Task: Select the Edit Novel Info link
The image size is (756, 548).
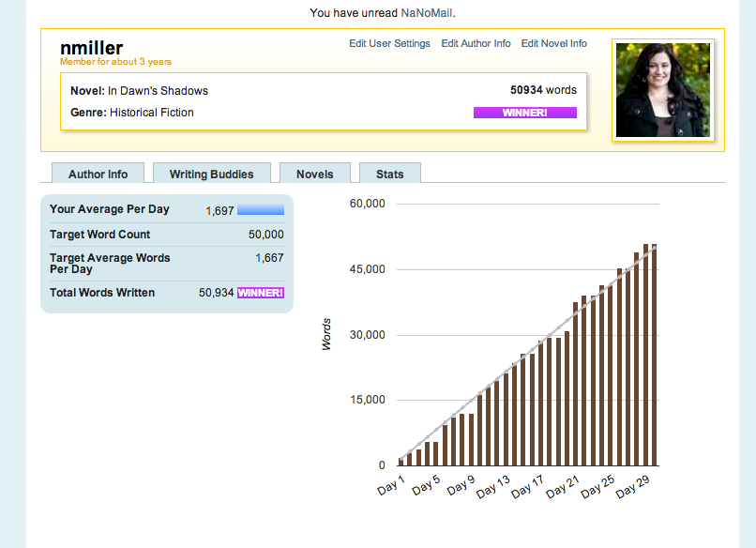Action: coord(553,43)
